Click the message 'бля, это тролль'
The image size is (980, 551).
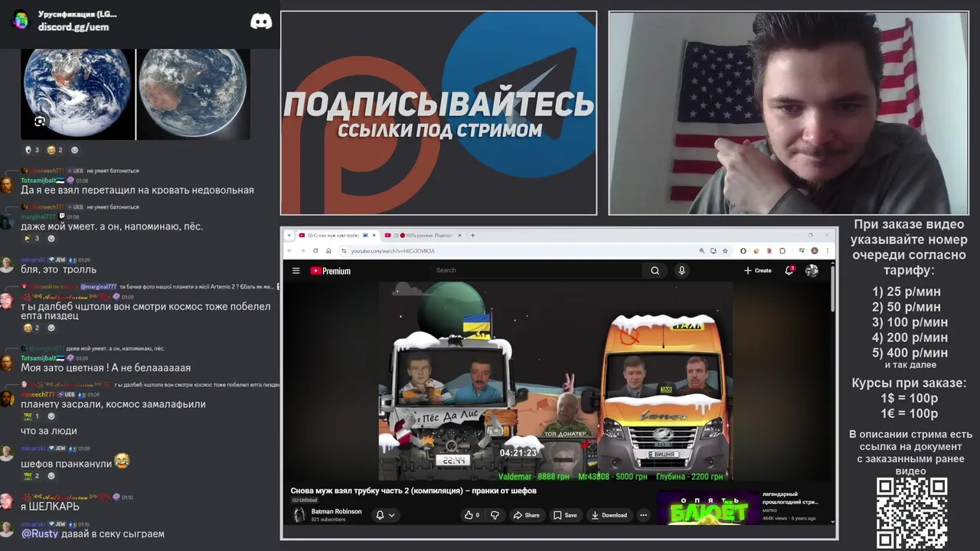point(58,269)
